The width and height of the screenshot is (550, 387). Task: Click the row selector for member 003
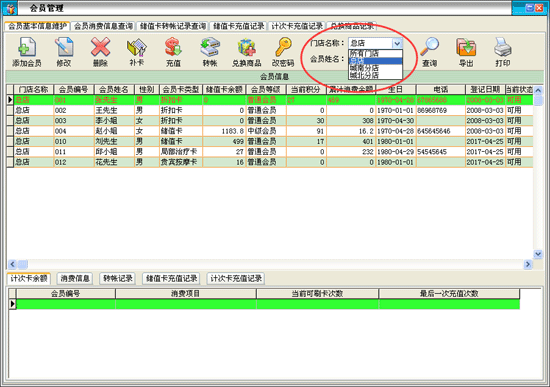10,121
